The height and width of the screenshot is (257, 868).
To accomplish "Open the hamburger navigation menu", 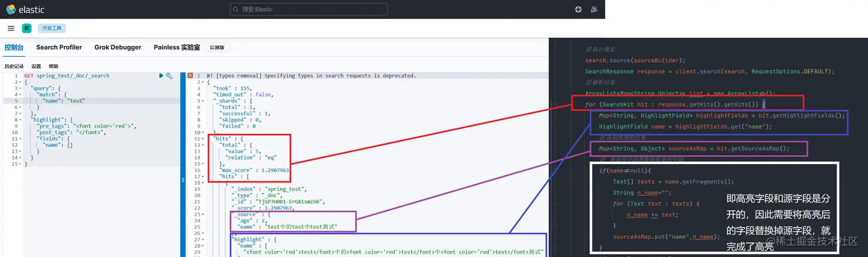I will click(11, 28).
